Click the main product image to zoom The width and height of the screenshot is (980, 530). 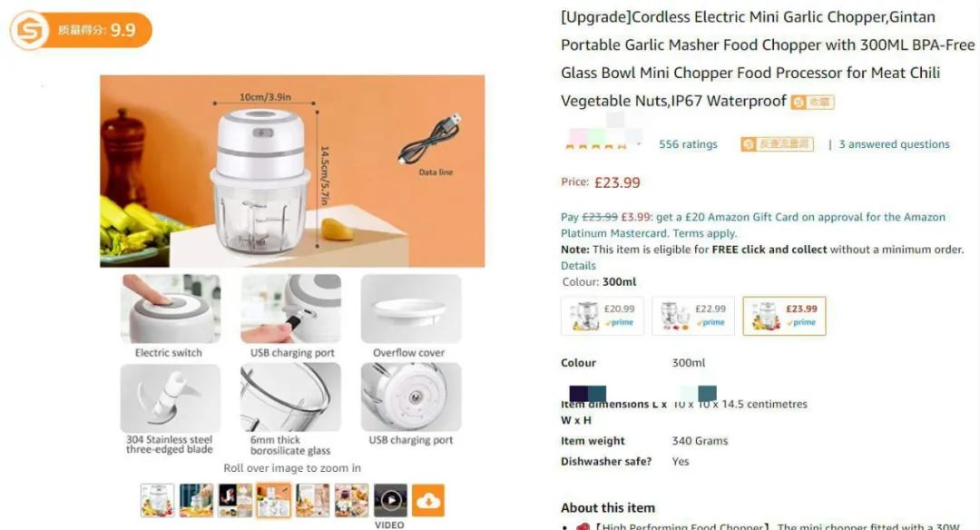[x=292, y=172]
